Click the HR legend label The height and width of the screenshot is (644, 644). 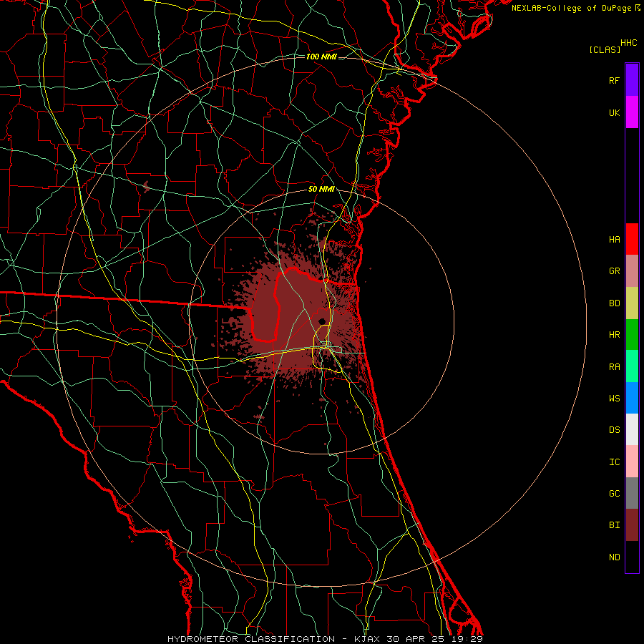coord(614,335)
